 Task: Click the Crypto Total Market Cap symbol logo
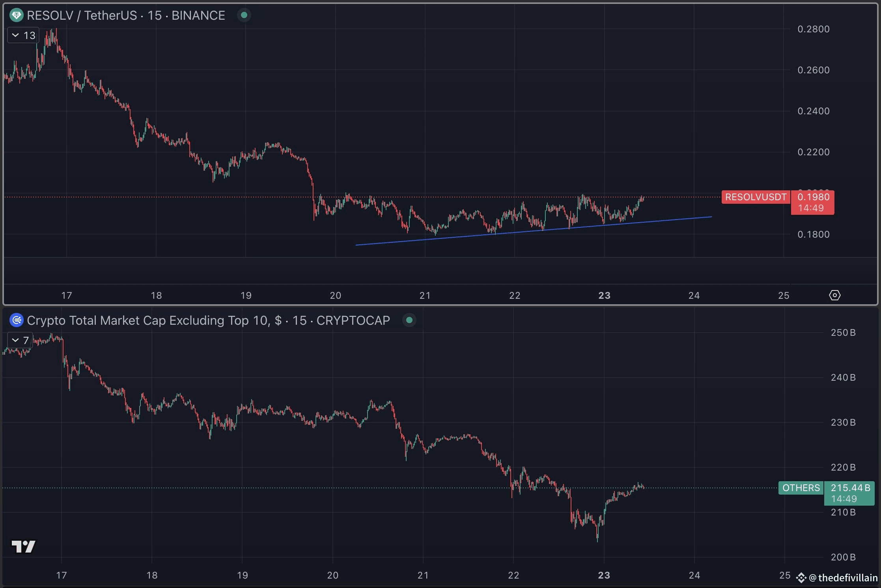(x=16, y=320)
